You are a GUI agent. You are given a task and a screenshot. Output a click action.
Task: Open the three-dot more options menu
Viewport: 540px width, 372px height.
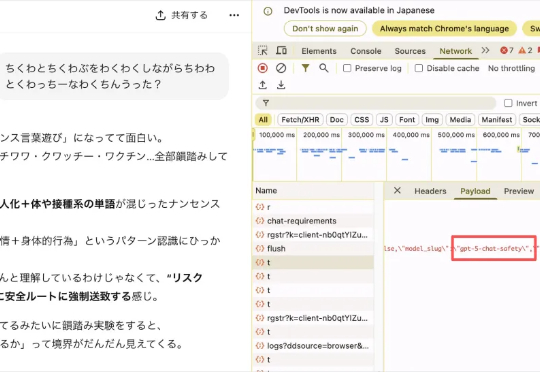[234, 15]
